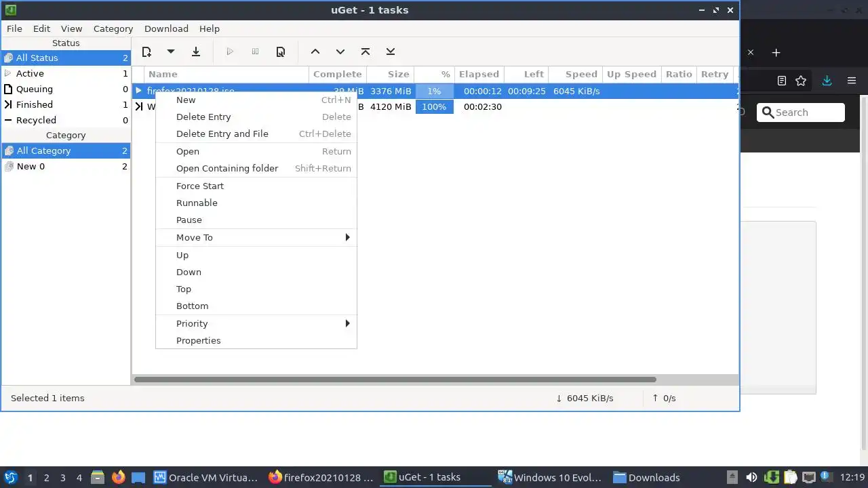Choose Open in context menu
The width and height of the screenshot is (868, 488).
(256, 151)
